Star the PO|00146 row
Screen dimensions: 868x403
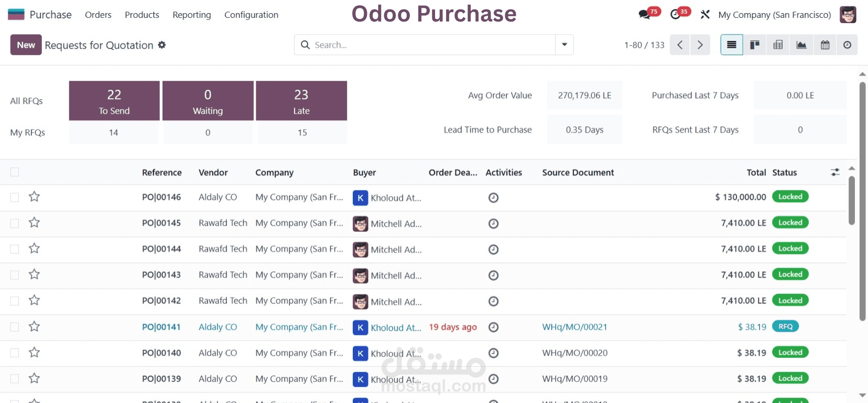pos(34,197)
